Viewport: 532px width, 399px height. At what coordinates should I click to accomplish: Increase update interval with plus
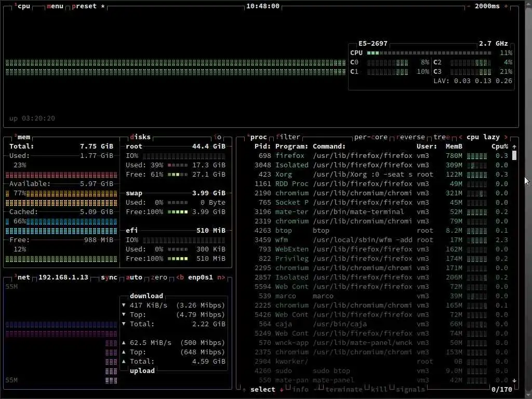click(x=506, y=6)
